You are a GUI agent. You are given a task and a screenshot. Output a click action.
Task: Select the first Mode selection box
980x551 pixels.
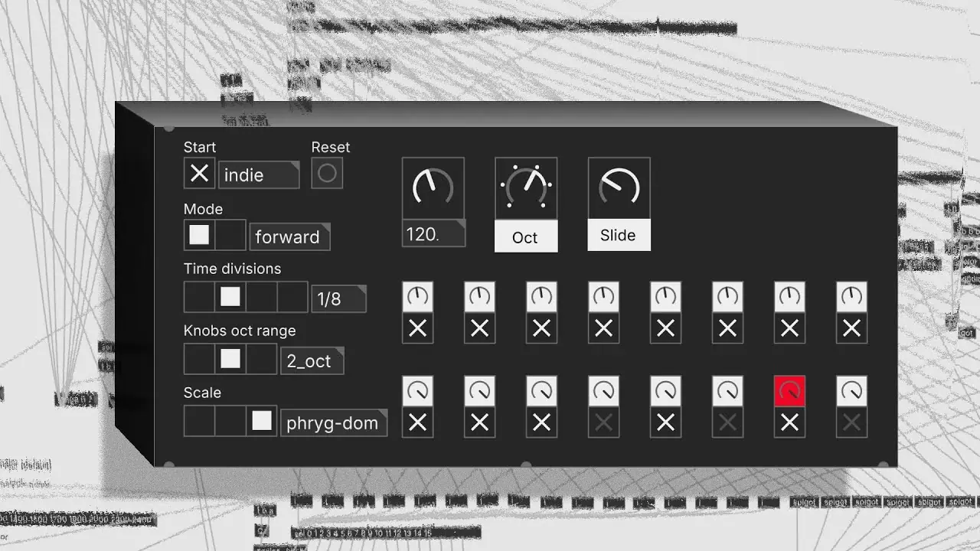coord(198,235)
